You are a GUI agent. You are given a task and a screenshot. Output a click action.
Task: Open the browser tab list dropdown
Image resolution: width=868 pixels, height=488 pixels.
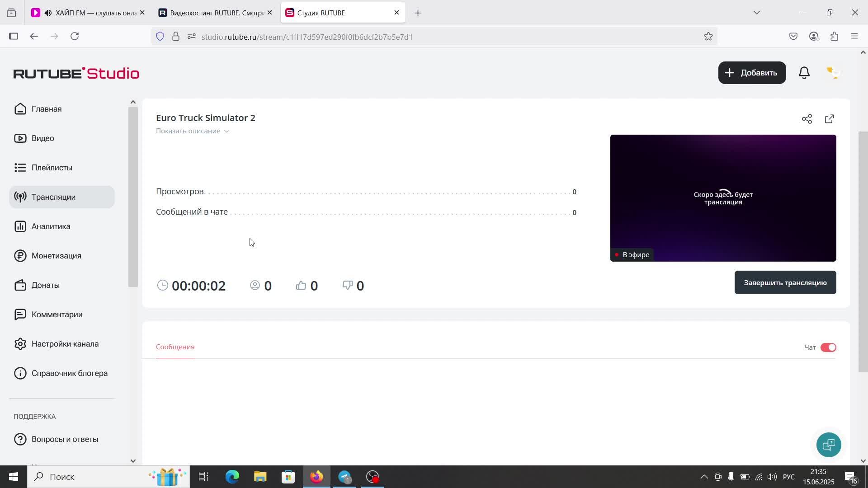point(757,13)
